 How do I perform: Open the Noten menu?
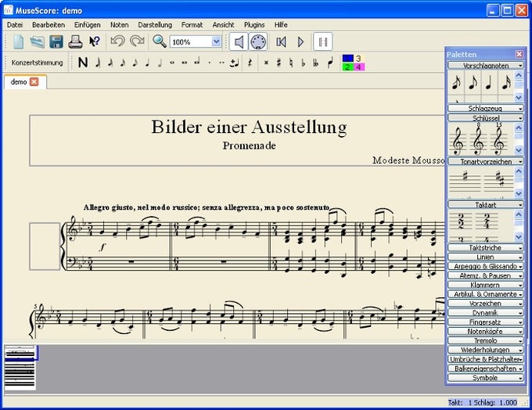[x=120, y=25]
